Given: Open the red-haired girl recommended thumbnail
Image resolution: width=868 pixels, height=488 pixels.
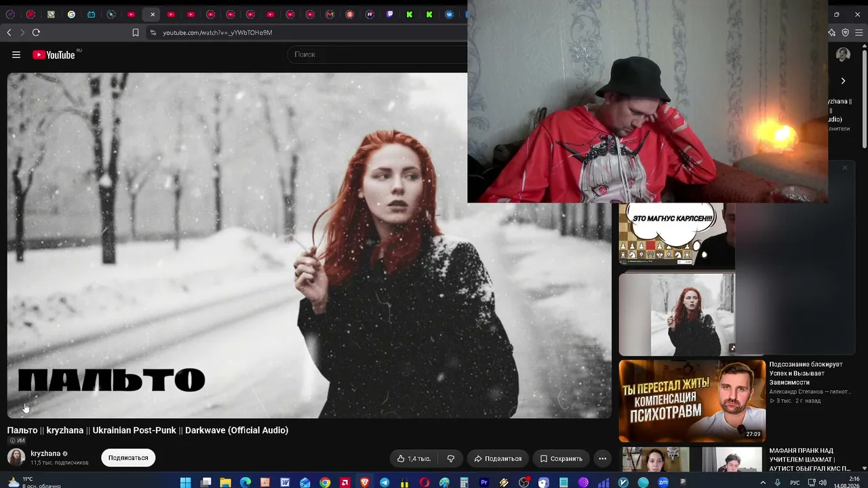Looking at the screenshot, I should point(677,314).
